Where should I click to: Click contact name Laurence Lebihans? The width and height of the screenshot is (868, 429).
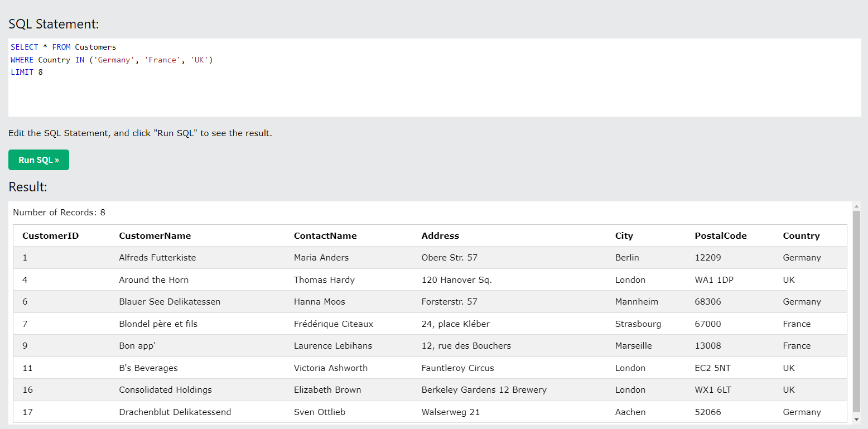click(333, 346)
